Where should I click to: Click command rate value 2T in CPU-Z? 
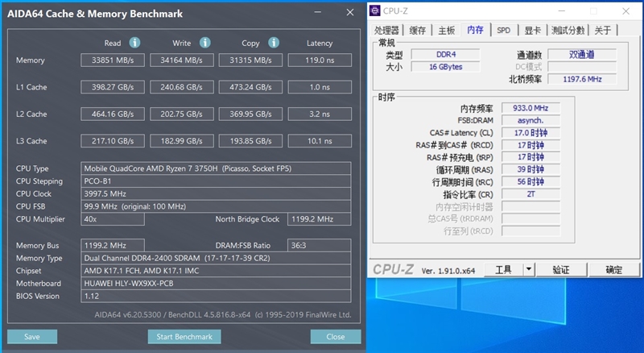click(530, 193)
